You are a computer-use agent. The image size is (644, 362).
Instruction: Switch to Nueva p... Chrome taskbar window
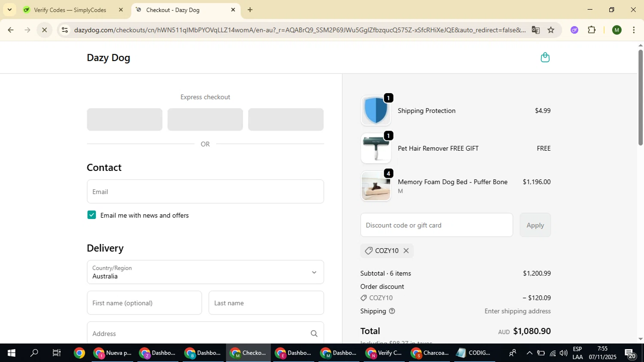[x=113, y=353]
